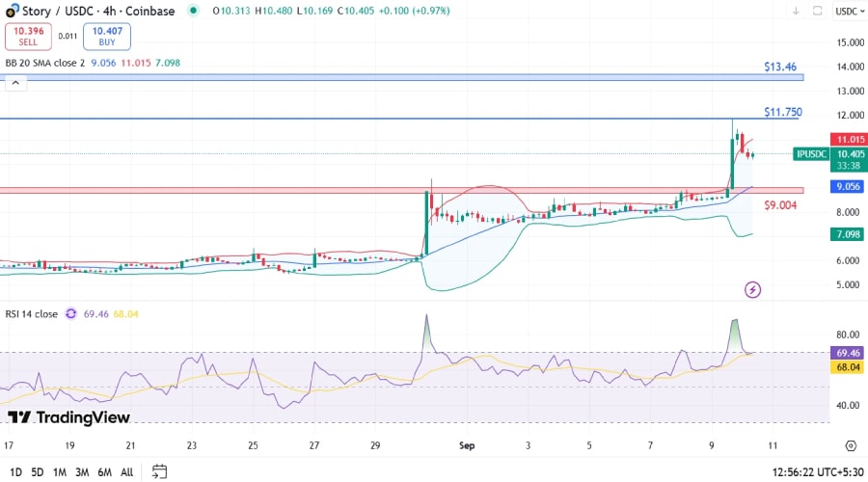Select the All time range
This screenshot has width=868, height=482.
pyautogui.click(x=126, y=472)
